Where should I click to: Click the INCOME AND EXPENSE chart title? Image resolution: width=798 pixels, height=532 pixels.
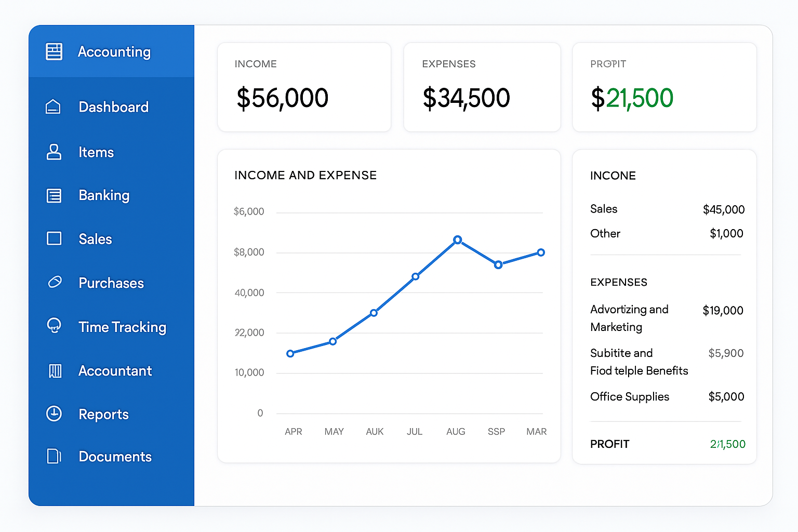click(x=305, y=175)
